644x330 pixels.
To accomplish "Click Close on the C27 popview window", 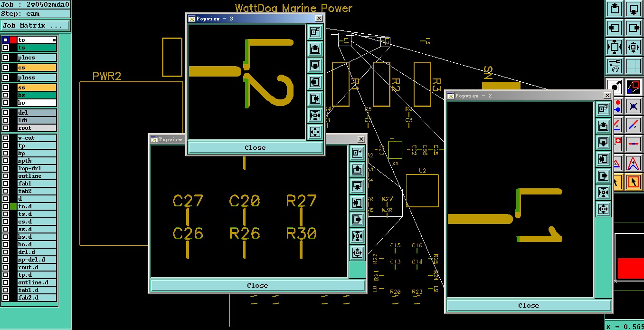I will [257, 285].
